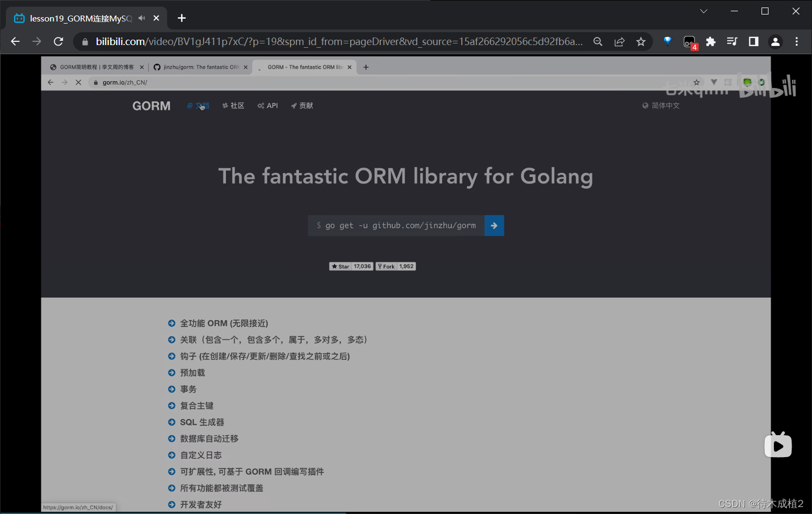Open the API menu item

click(x=267, y=106)
